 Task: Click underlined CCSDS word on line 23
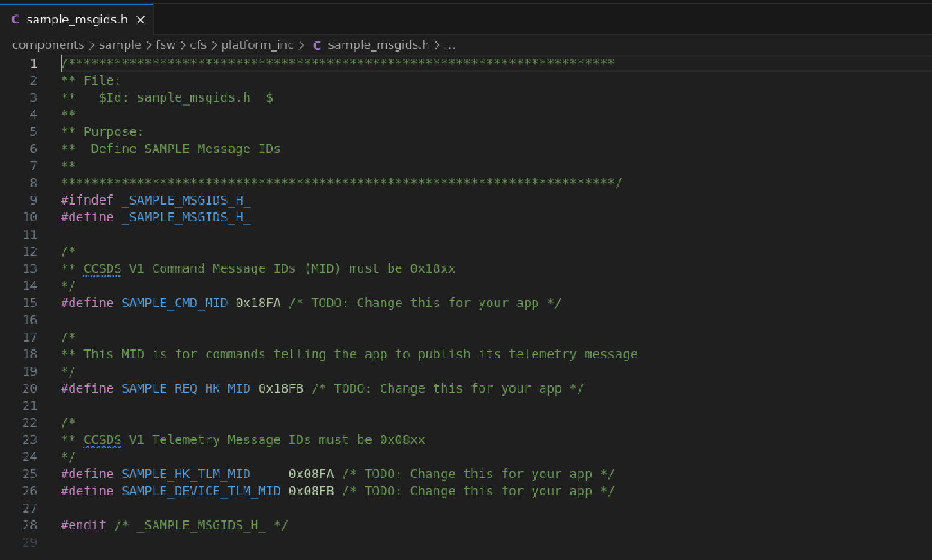pyautogui.click(x=102, y=440)
